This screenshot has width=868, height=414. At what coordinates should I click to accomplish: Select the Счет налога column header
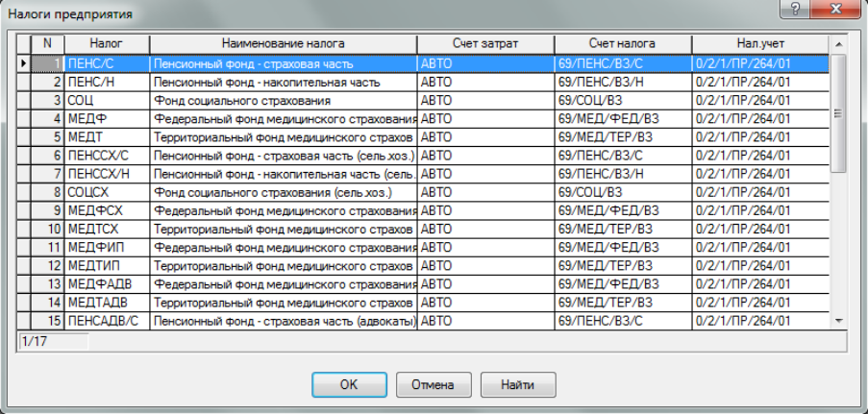coord(623,44)
